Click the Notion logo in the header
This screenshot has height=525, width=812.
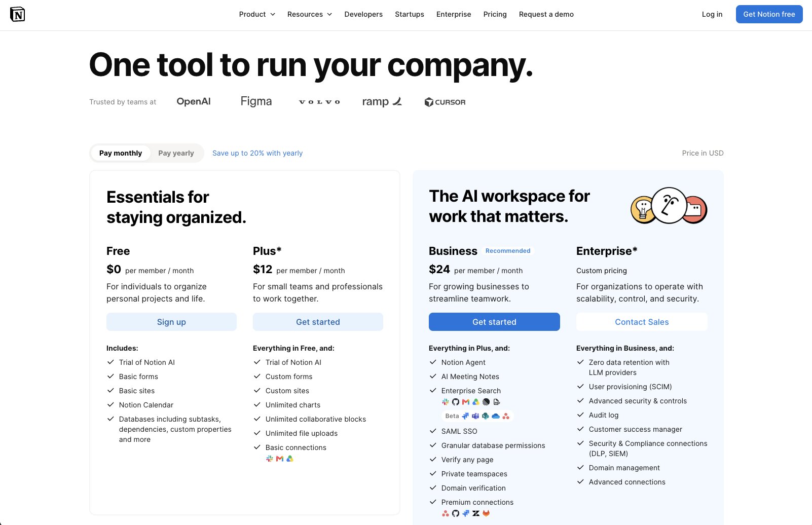(x=17, y=14)
